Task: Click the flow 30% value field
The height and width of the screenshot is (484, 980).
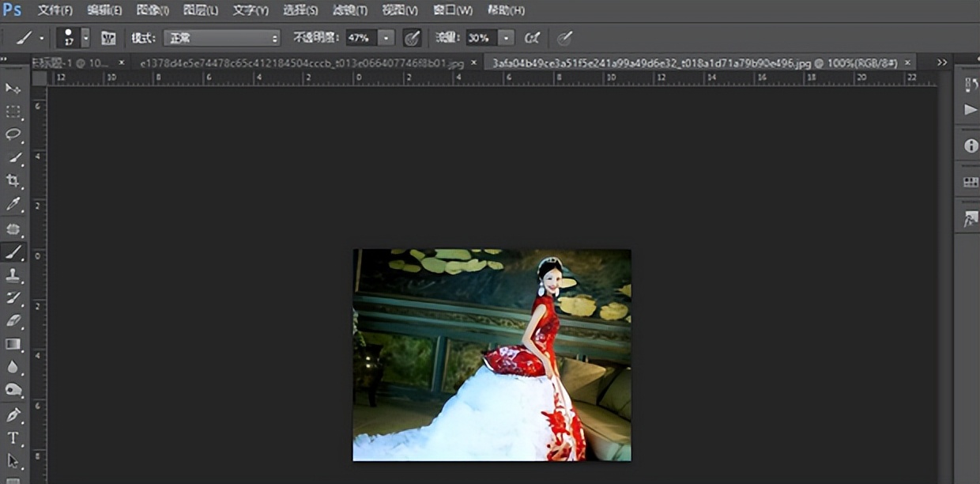Action: (478, 38)
